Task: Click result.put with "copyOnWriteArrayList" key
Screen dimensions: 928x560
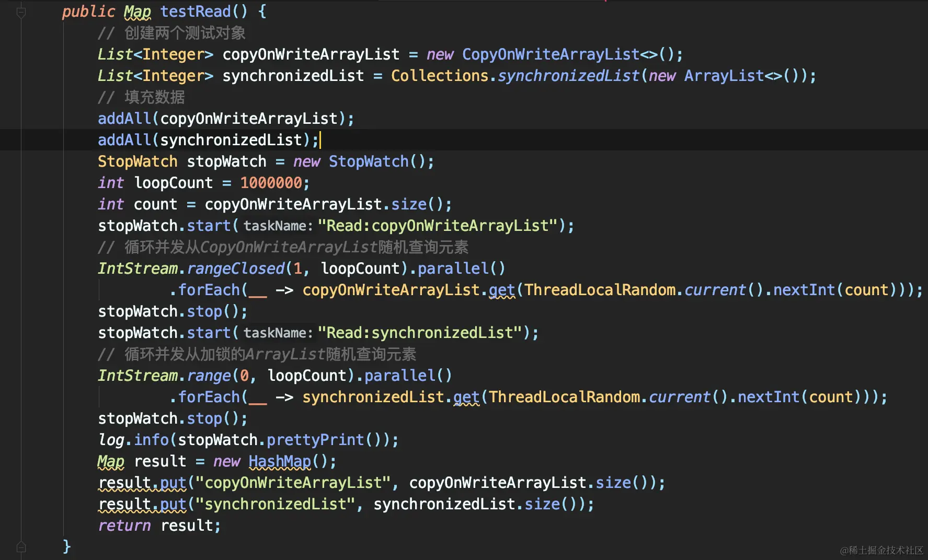Action: tap(382, 483)
